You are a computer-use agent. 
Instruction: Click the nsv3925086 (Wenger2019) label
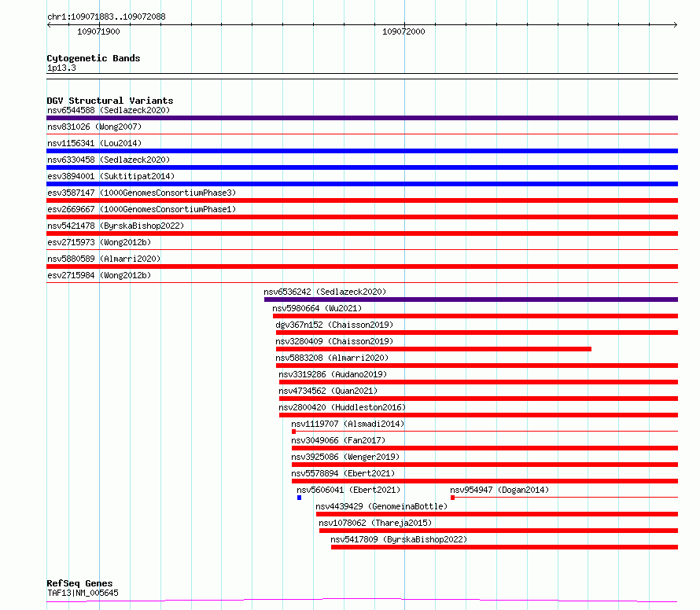pyautogui.click(x=345, y=457)
